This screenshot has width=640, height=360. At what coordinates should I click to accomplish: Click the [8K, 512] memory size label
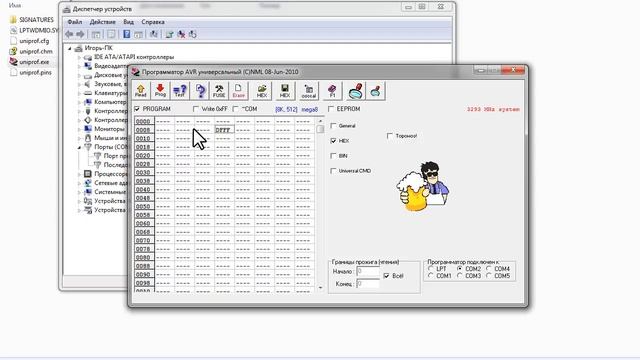[x=286, y=109]
